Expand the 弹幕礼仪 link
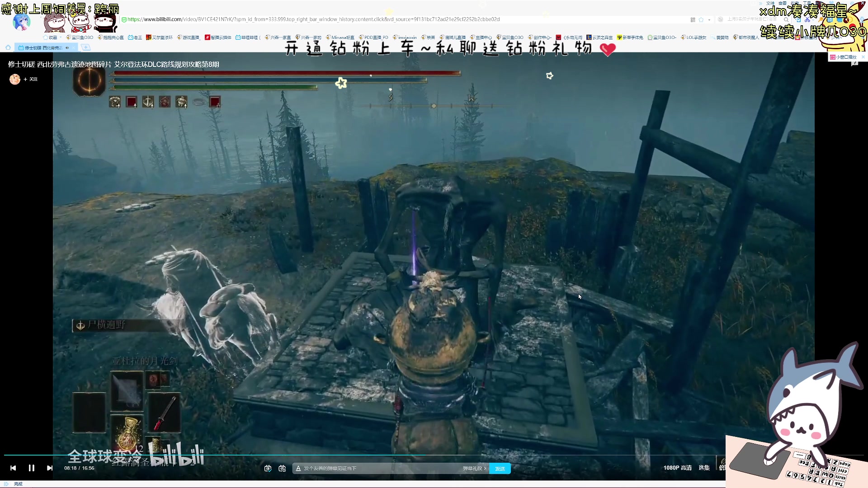This screenshot has height=488, width=868. tap(474, 469)
